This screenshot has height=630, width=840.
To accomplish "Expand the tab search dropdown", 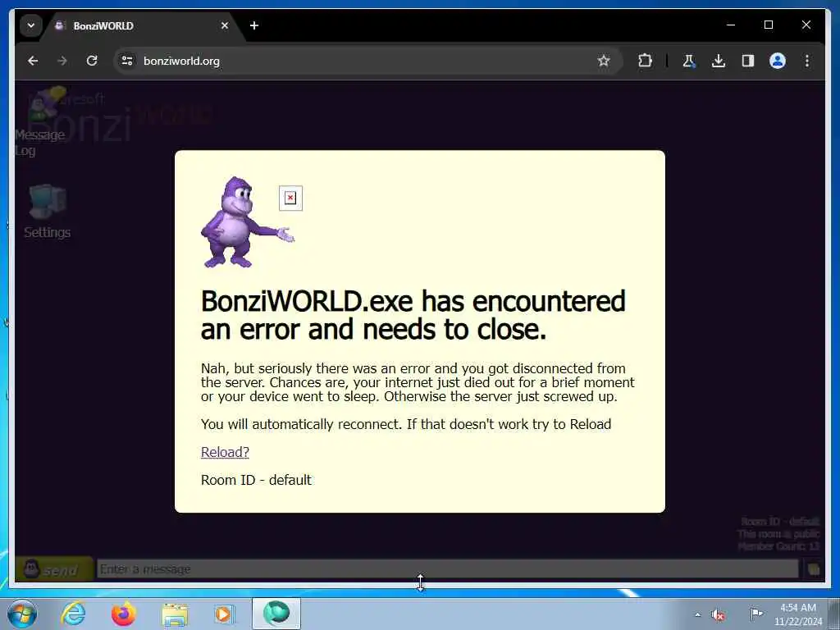I will [31, 25].
